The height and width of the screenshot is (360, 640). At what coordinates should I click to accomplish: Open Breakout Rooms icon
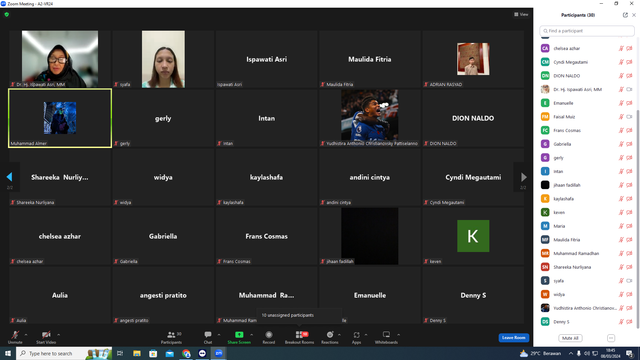299,335
